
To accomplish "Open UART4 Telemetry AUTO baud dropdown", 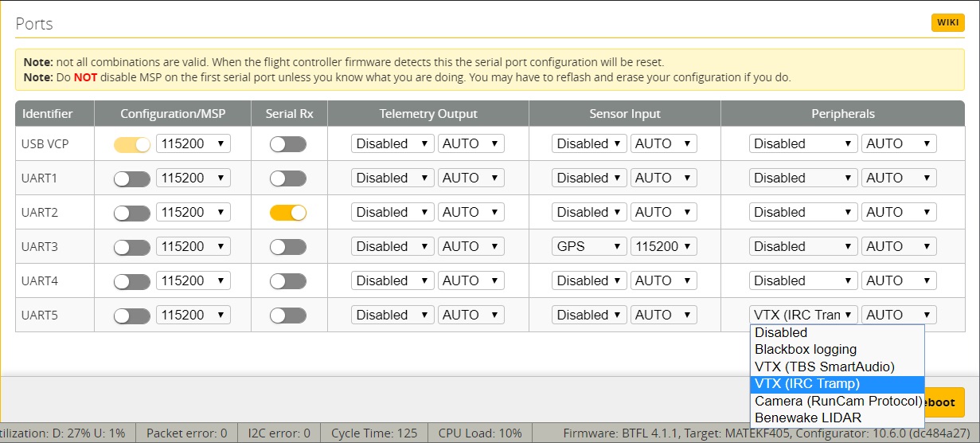I will 470,281.
